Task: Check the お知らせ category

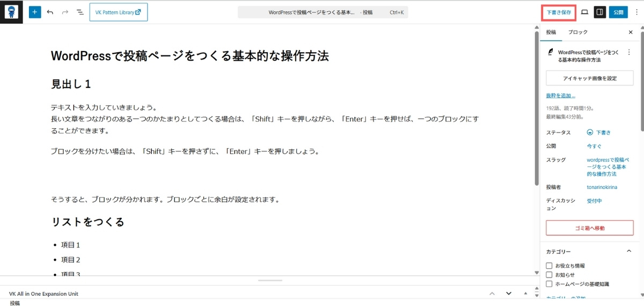Action: (x=549, y=275)
